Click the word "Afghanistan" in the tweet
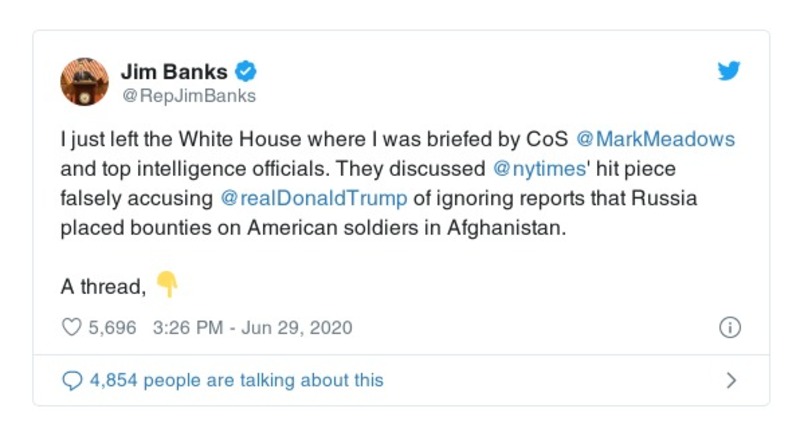 pos(506,226)
